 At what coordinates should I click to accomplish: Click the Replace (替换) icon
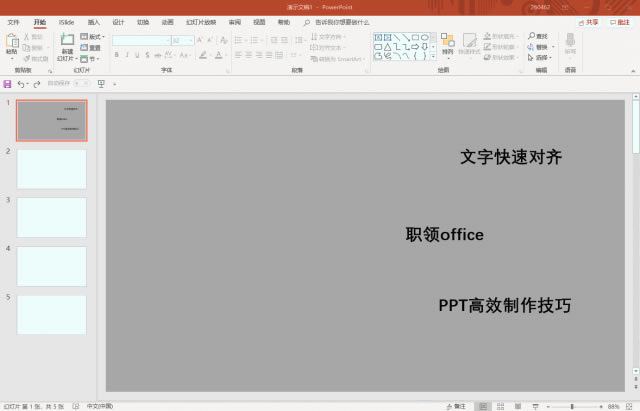coord(531,47)
